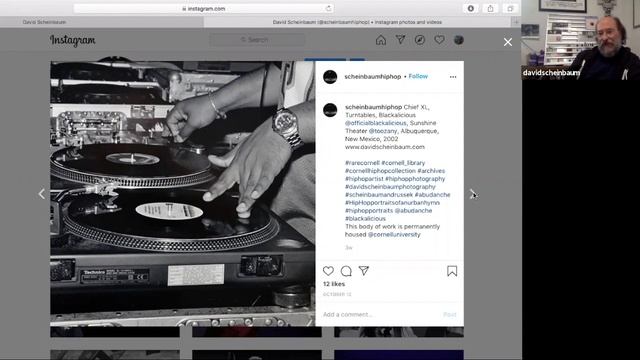Open @cornelluniversity mention
Screen dimensions: 640x360
pyautogui.click(x=394, y=235)
